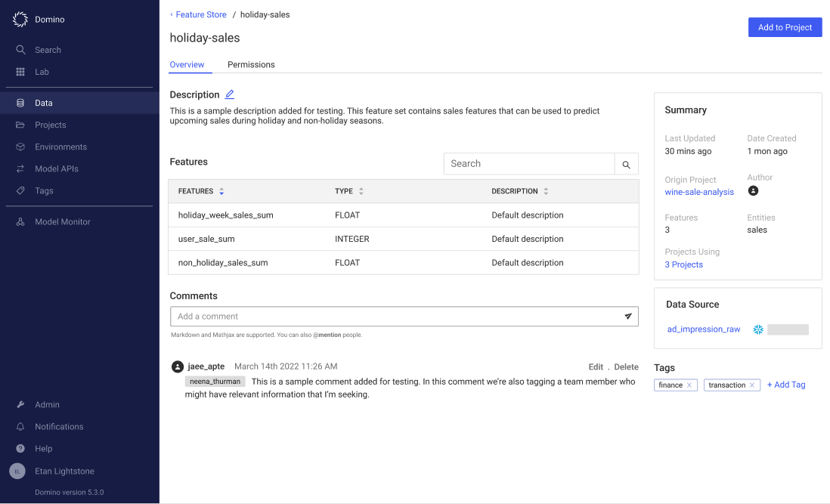The height and width of the screenshot is (504, 830).
Task: Send comment with the paper plane icon
Action: (628, 317)
